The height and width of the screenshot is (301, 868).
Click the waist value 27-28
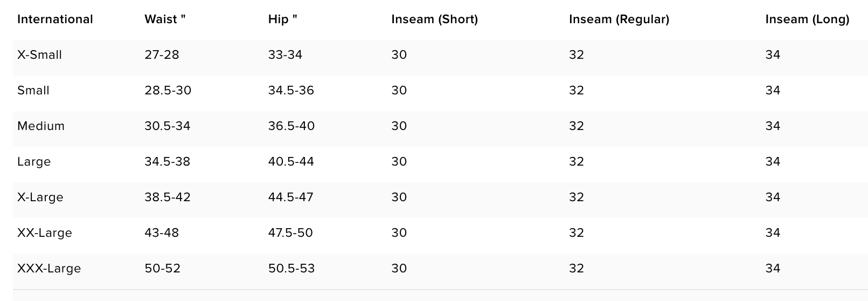162,55
